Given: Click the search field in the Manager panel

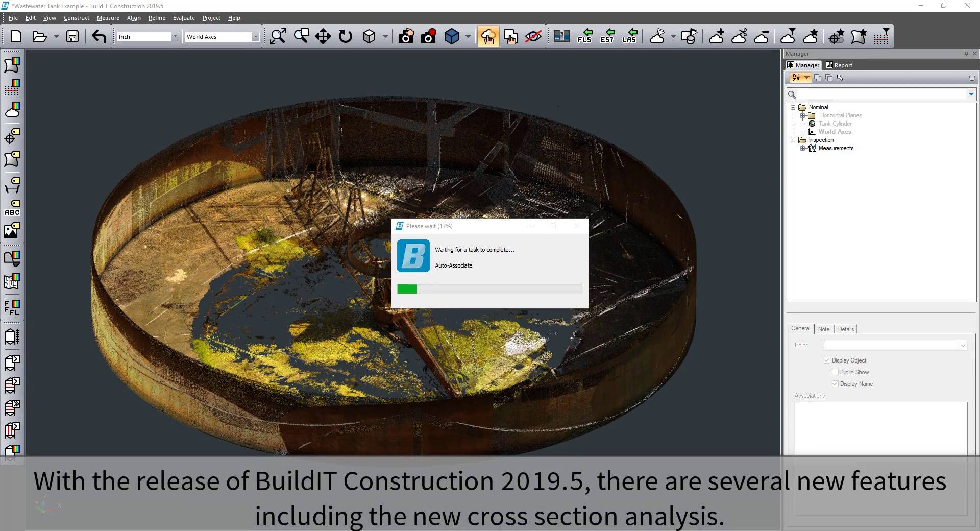Looking at the screenshot, I should 878,94.
